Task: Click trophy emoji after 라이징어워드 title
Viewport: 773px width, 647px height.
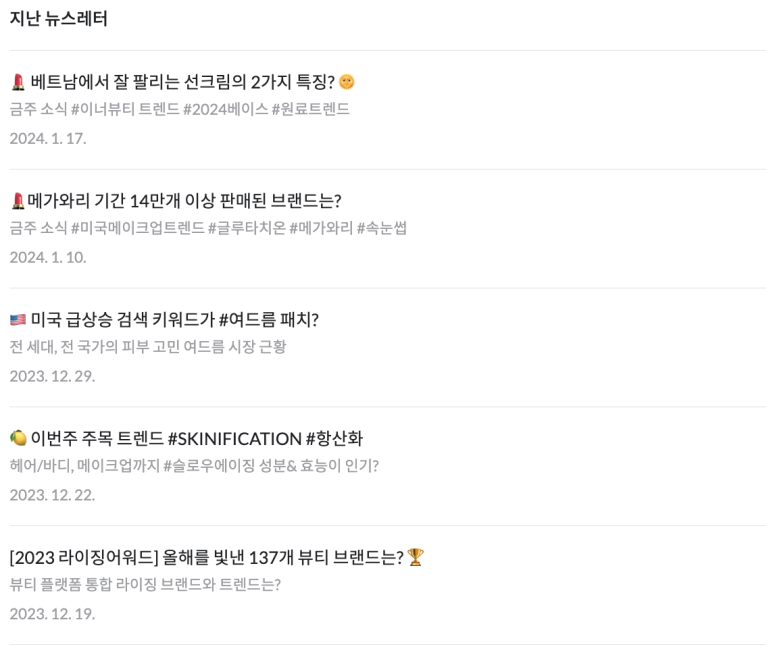Action: (416, 557)
